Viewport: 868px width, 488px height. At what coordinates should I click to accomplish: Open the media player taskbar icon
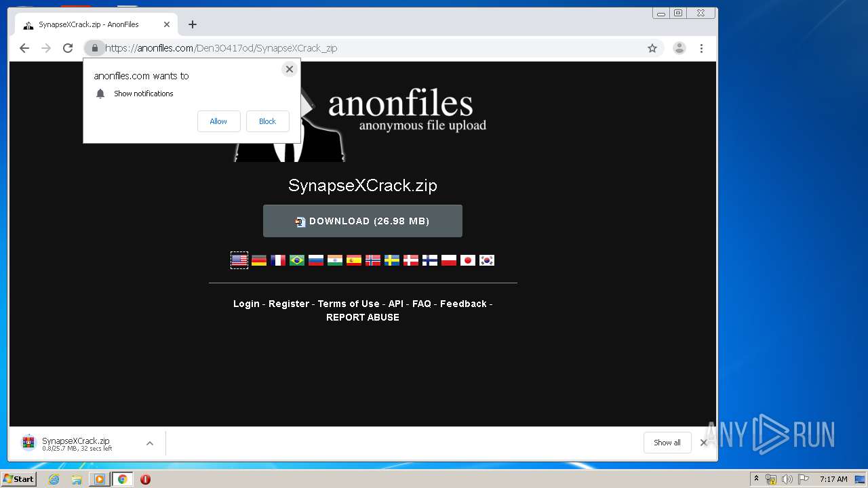tap(100, 479)
